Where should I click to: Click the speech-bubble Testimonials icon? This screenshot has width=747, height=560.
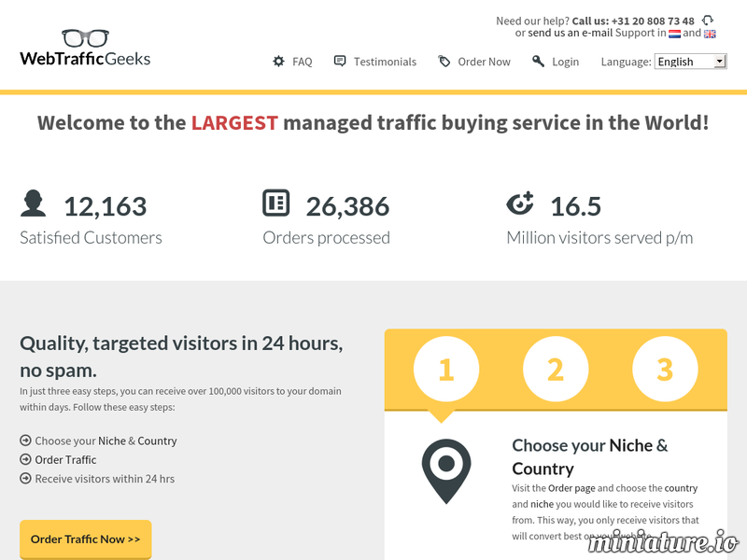click(338, 61)
